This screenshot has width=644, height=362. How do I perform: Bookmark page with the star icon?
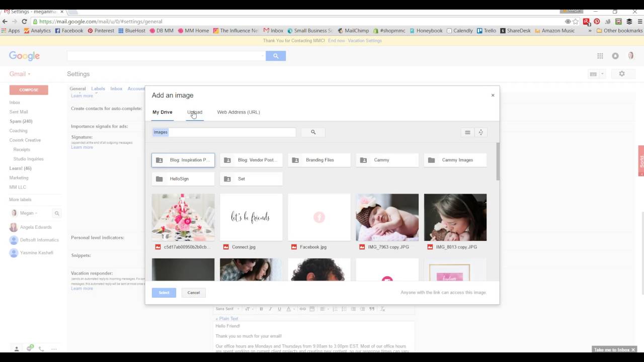576,22
